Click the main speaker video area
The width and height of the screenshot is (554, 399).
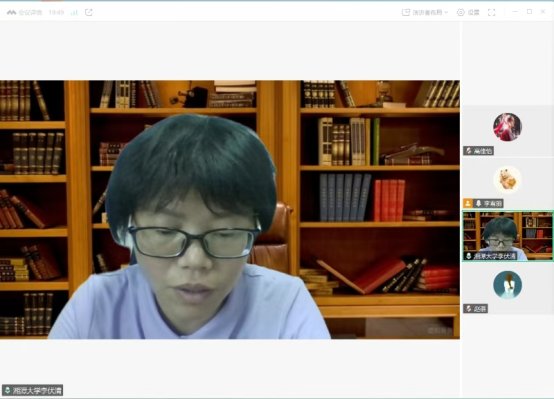click(x=230, y=210)
